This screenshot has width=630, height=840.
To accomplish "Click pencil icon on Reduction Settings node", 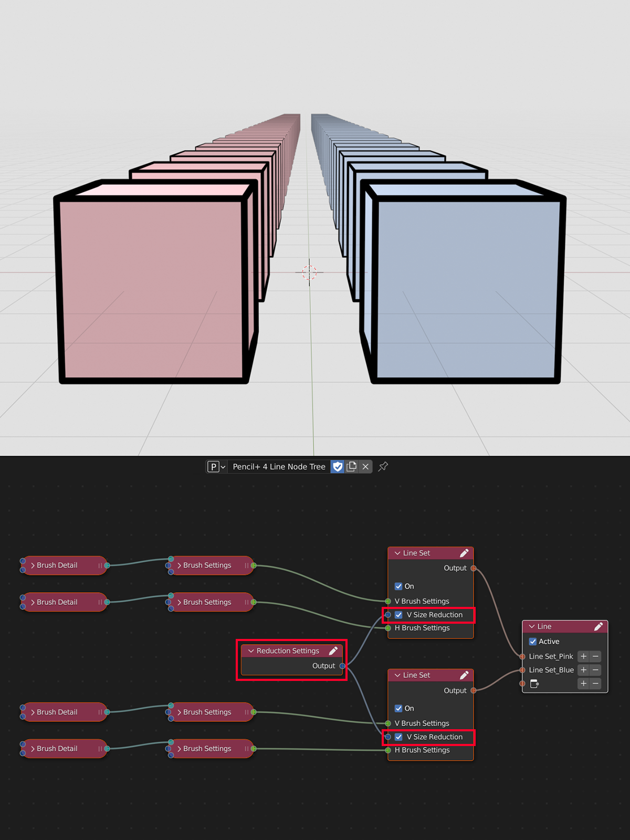I will point(333,651).
